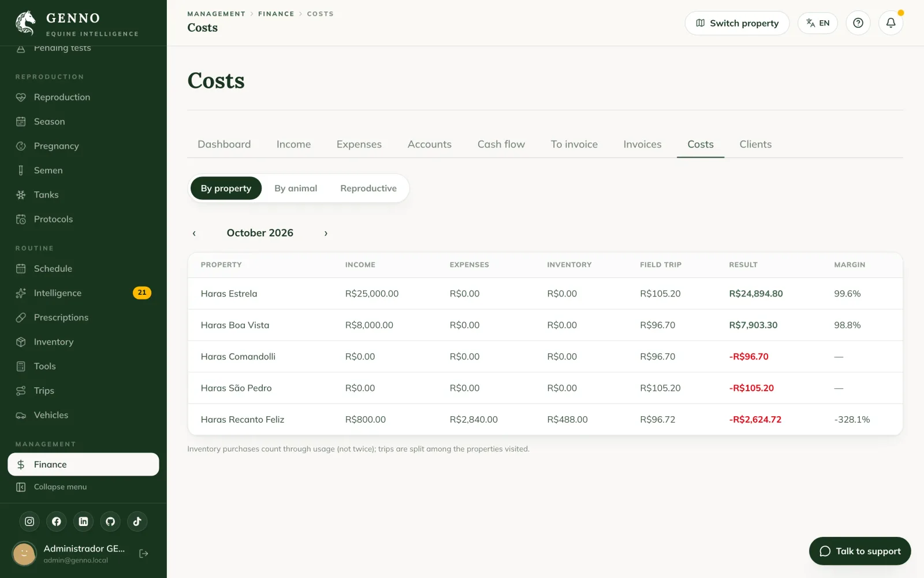Image resolution: width=924 pixels, height=578 pixels.
Task: Click the MARGIN column header
Action: [850, 265]
